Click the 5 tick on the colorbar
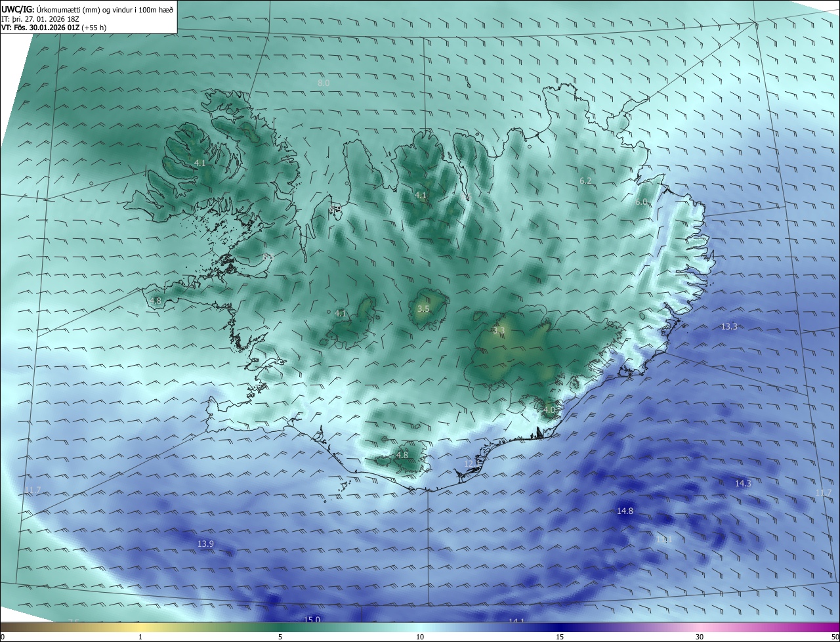Screen dimensions: 840x642 280,637
